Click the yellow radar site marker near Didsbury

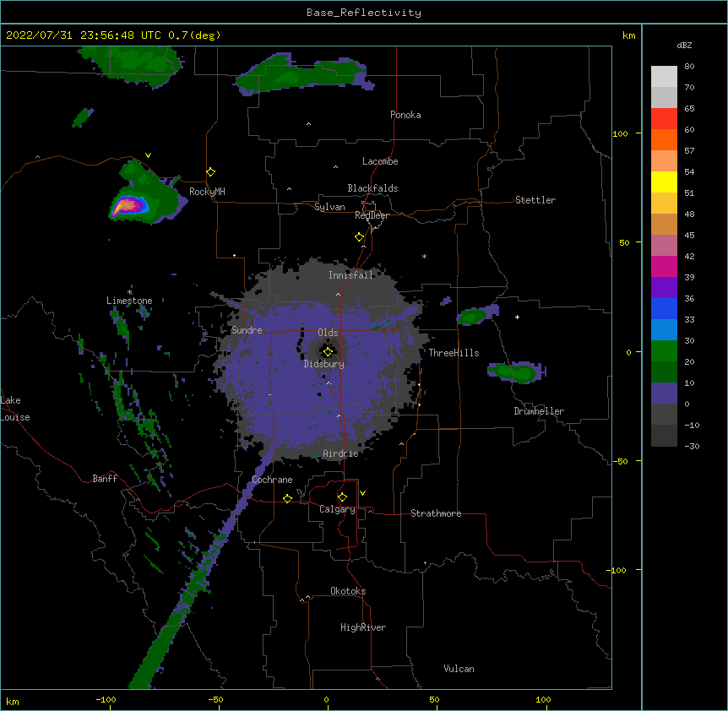[x=328, y=352]
